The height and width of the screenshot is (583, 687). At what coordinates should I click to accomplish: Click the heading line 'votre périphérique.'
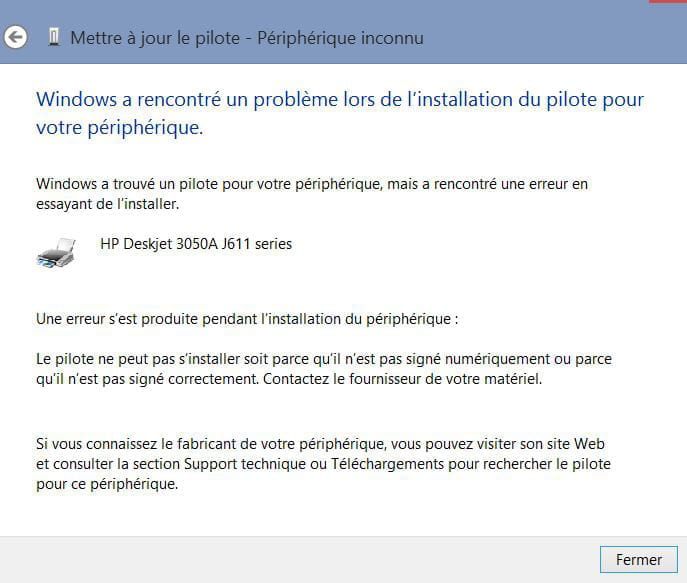point(120,127)
